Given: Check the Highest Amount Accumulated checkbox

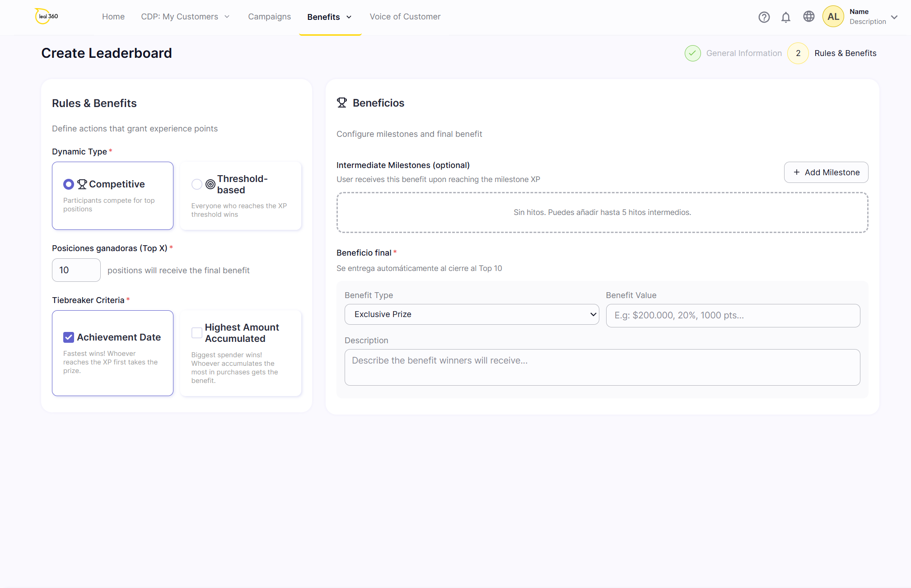Looking at the screenshot, I should [x=197, y=333].
